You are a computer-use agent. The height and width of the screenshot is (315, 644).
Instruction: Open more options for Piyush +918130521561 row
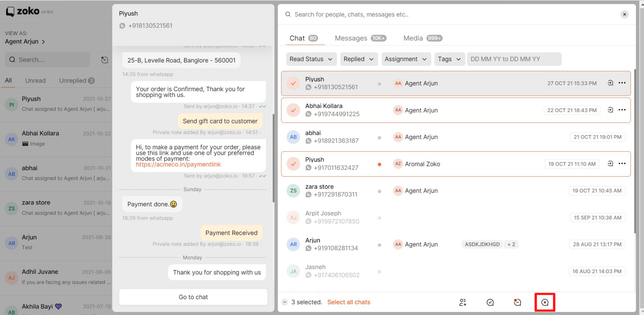[622, 83]
